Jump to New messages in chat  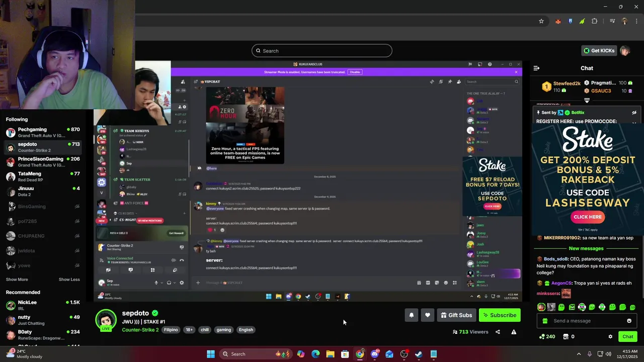[x=586, y=248]
